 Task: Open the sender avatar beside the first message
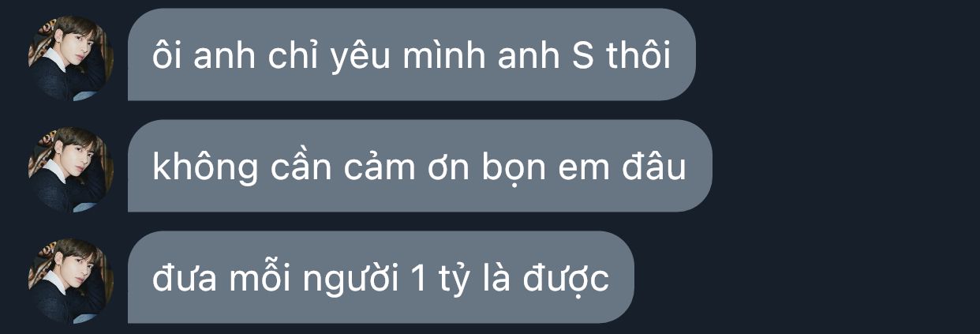coord(71,58)
